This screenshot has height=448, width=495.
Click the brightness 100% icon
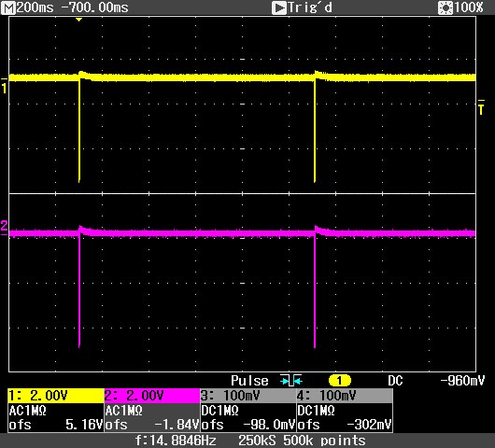445,8
